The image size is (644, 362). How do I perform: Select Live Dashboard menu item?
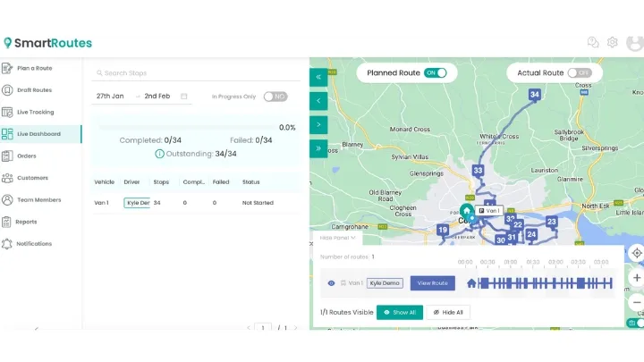[39, 134]
